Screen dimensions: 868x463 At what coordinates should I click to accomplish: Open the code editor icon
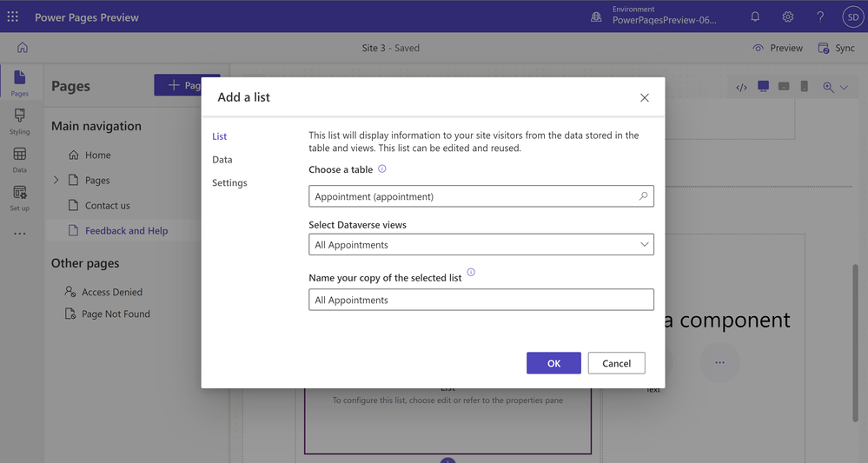[742, 87]
